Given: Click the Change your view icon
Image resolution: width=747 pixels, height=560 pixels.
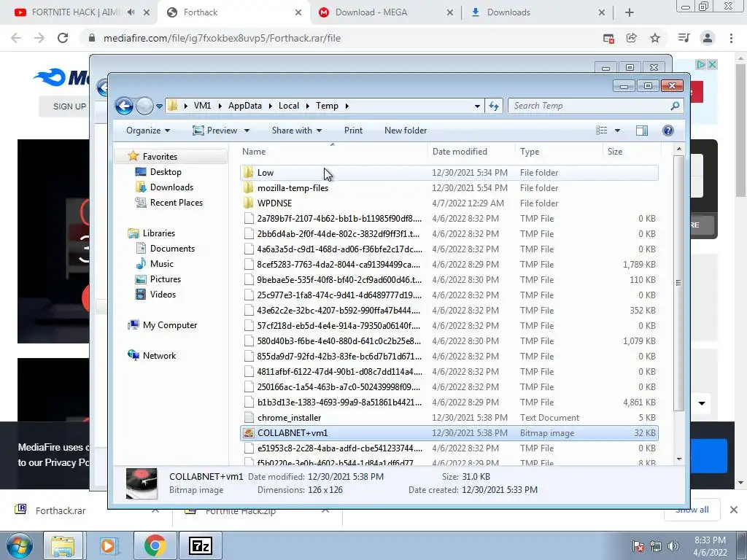Looking at the screenshot, I should [601, 131].
